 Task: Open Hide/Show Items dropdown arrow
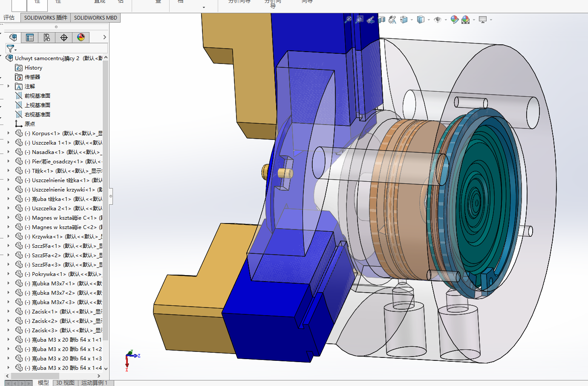click(446, 20)
